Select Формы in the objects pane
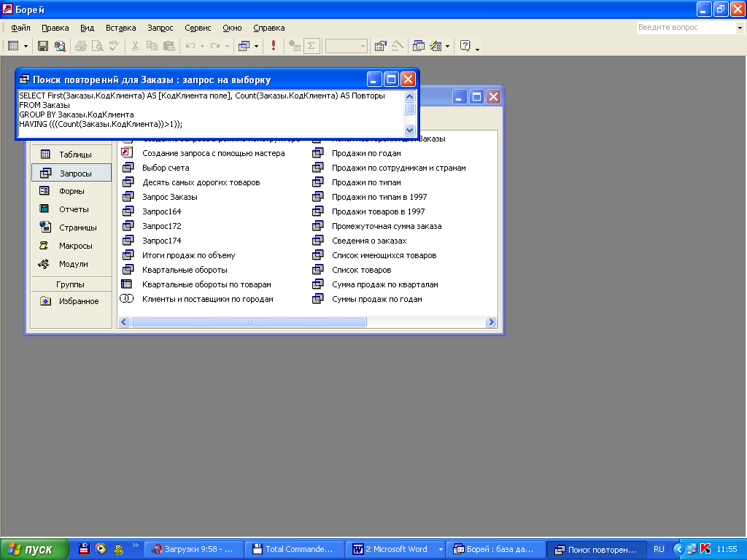This screenshot has width=747, height=560. tap(71, 191)
